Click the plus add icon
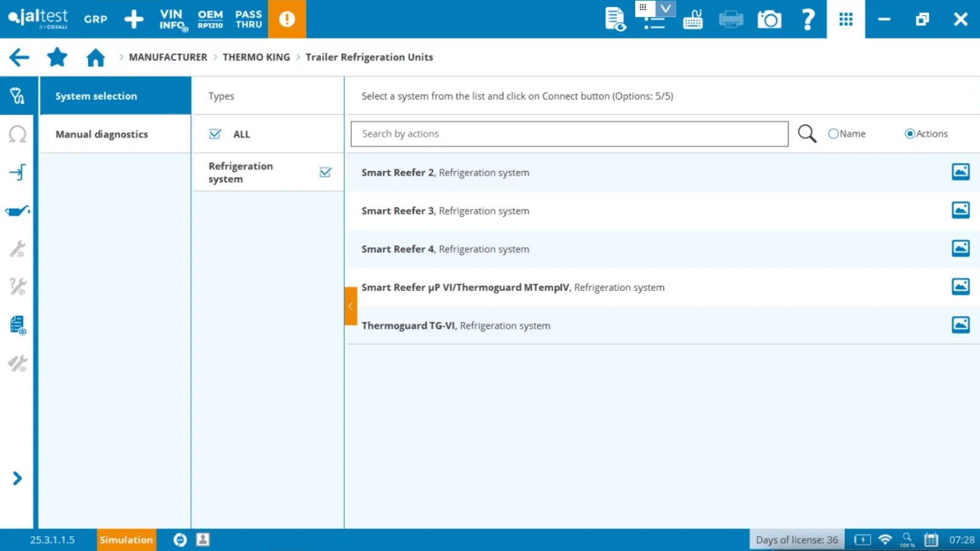980x551 pixels. click(x=134, y=19)
